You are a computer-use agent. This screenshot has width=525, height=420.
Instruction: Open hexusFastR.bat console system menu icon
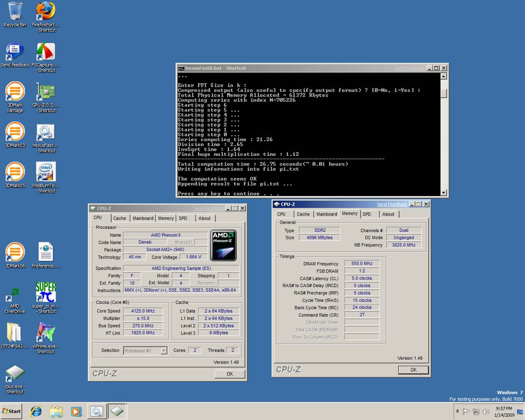[181, 68]
